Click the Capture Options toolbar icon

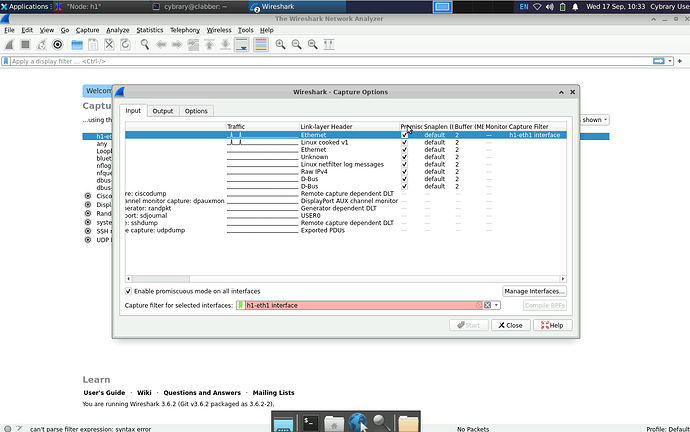pos(57,45)
